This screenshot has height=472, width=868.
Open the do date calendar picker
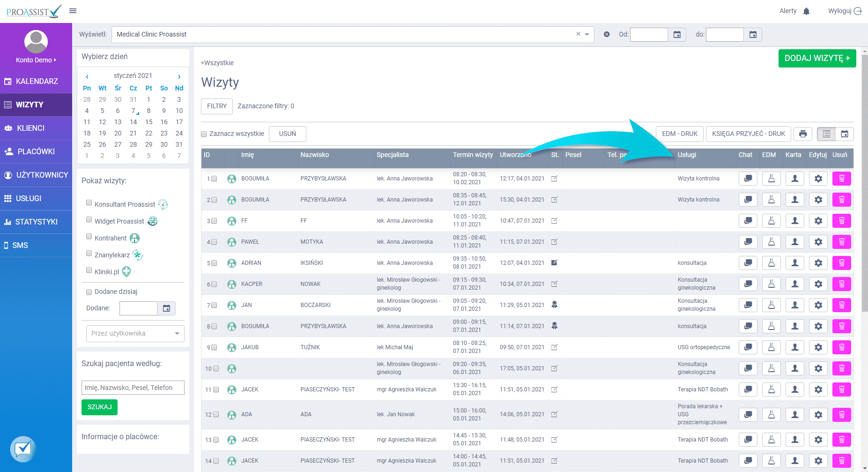(x=753, y=35)
